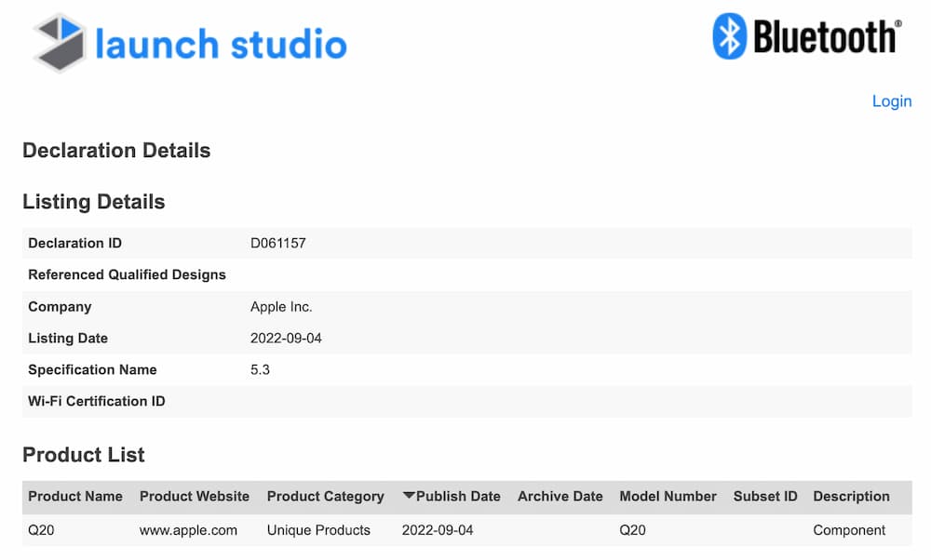
Task: Sort by Description column header
Action: click(851, 497)
